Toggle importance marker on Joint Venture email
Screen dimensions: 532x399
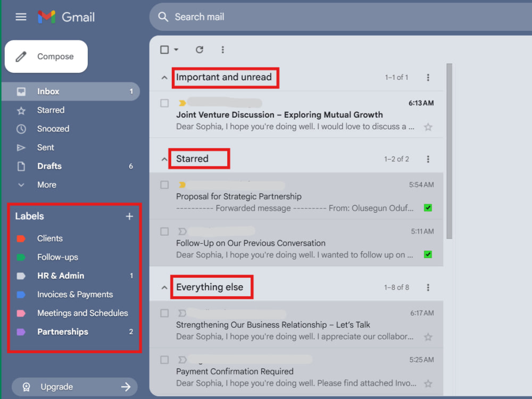tap(182, 103)
